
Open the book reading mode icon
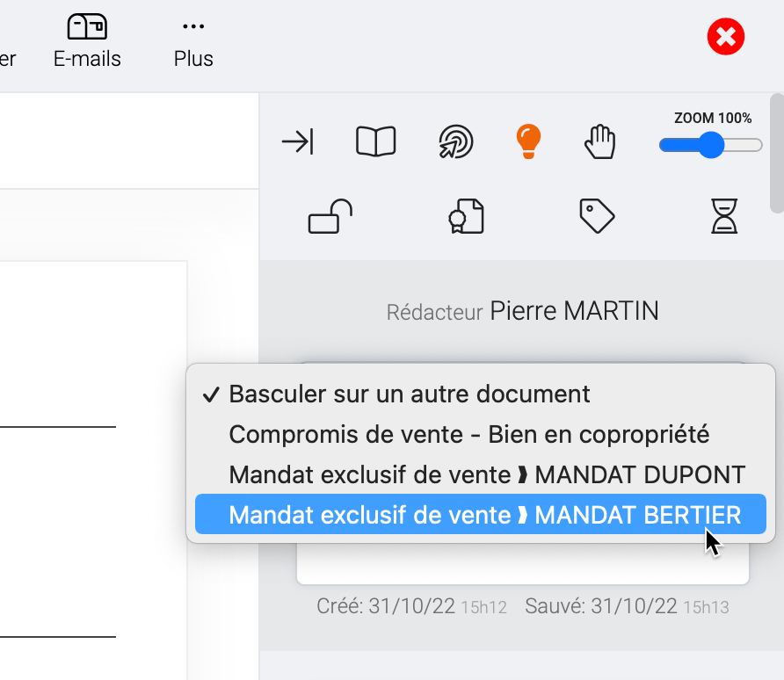376,141
